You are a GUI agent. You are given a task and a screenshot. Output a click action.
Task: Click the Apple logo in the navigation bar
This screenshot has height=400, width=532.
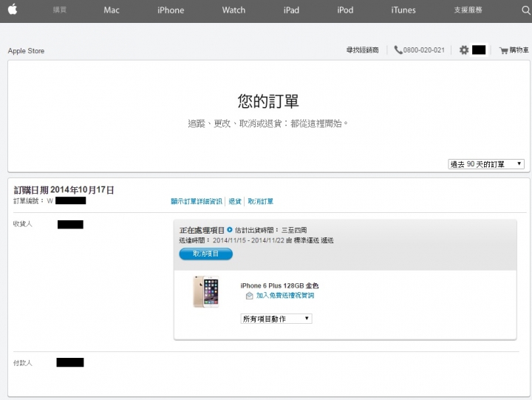13,10
